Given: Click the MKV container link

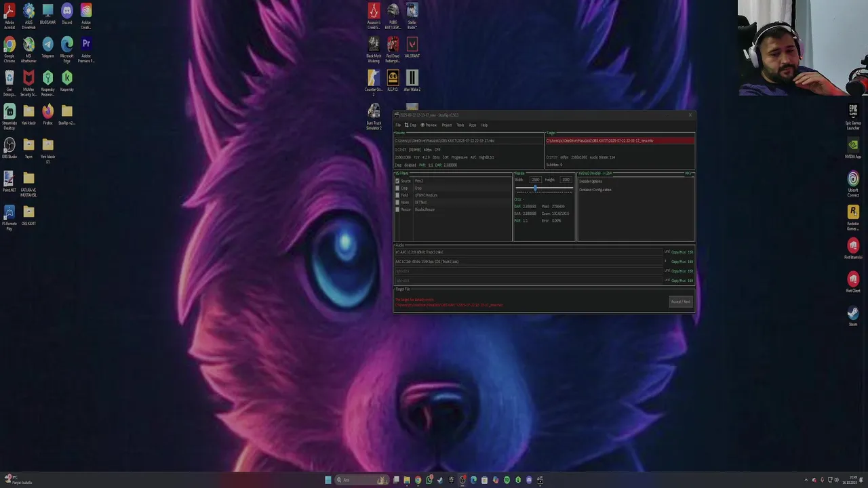Looking at the screenshot, I should 688,174.
